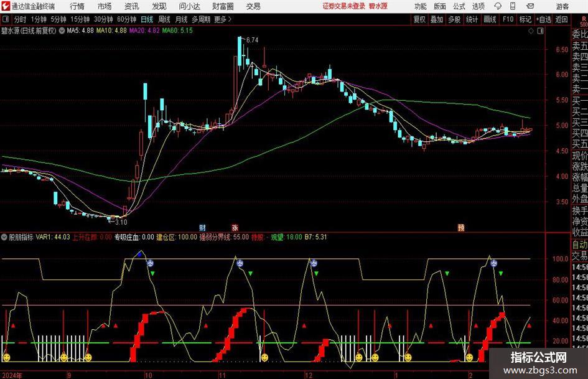Click the 碧水源 stock name in title bar
The image size is (588, 379).
tap(378, 6)
